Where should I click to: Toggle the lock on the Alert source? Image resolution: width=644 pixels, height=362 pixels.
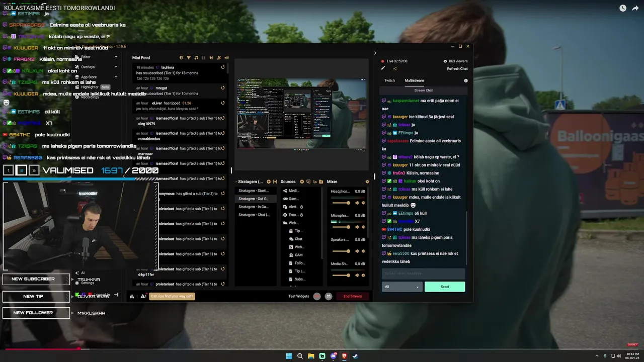pos(302,207)
